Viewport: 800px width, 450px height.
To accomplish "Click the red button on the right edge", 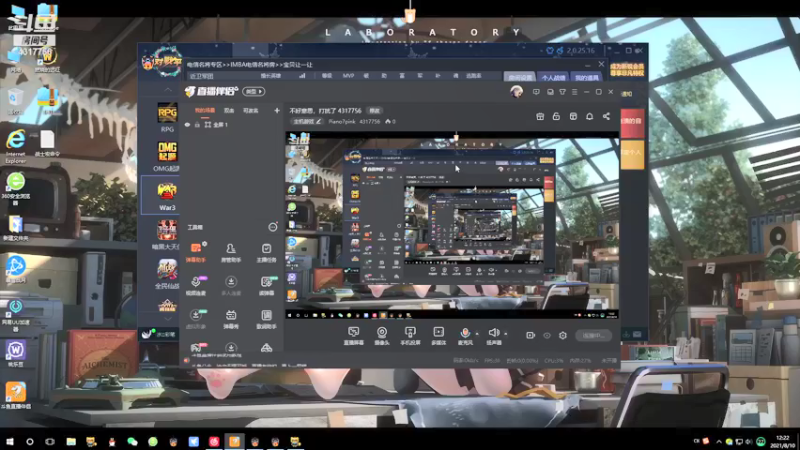I will (632, 122).
